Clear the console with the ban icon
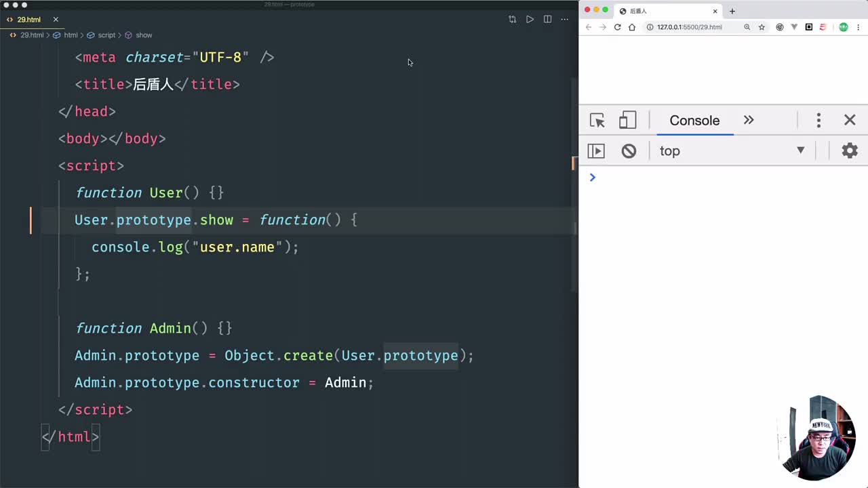Viewport: 868px width, 488px height. coord(629,151)
